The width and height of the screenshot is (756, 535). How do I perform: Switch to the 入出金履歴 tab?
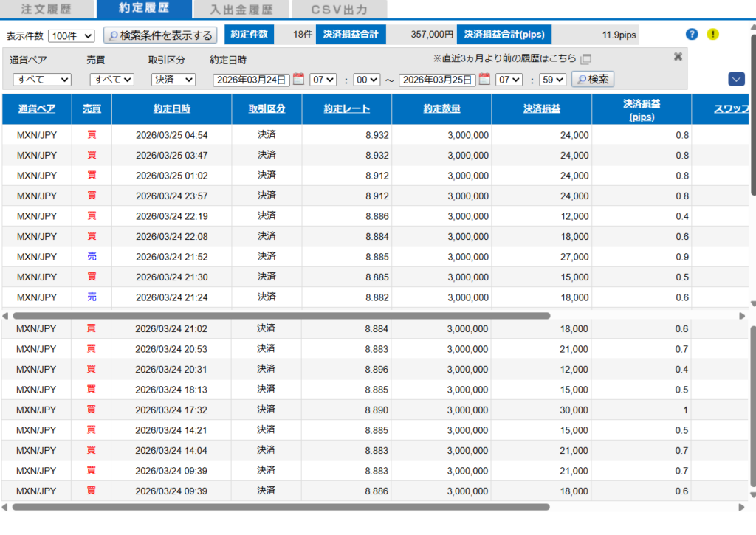241,10
